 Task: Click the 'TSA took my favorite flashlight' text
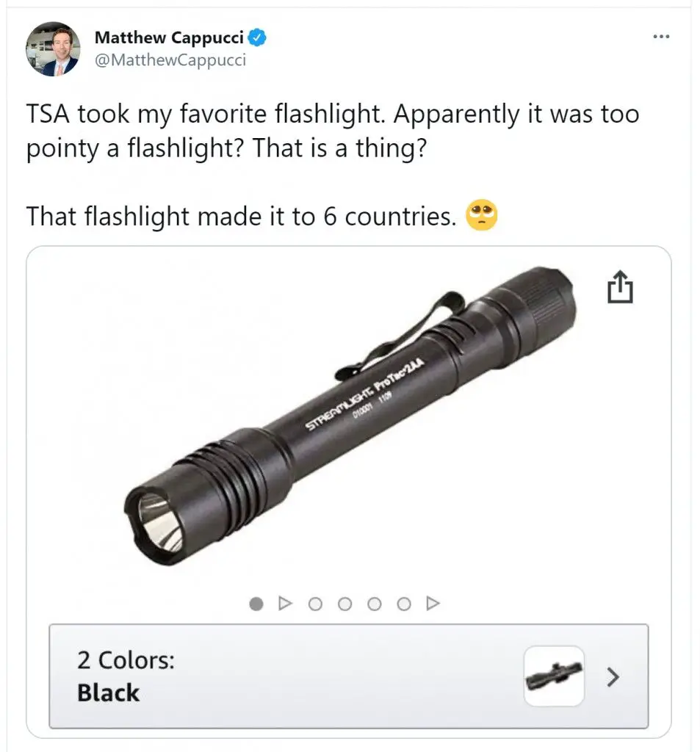(x=206, y=114)
